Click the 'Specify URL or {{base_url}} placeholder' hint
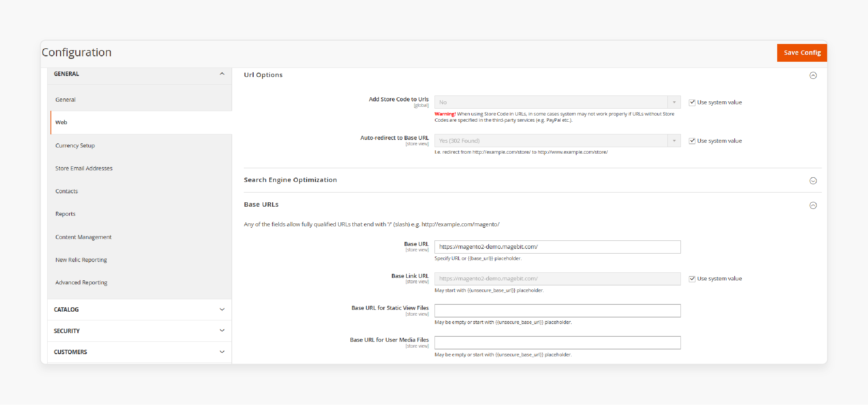 (478, 259)
